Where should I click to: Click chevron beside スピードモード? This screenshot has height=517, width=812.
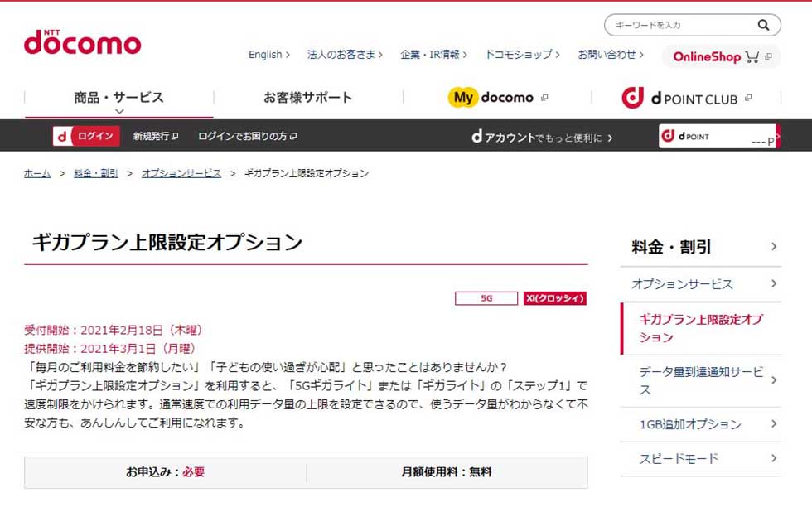pyautogui.click(x=774, y=458)
